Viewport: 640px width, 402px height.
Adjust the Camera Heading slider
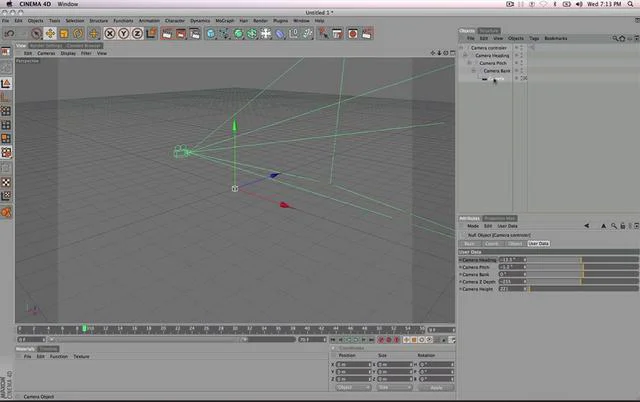point(583,260)
